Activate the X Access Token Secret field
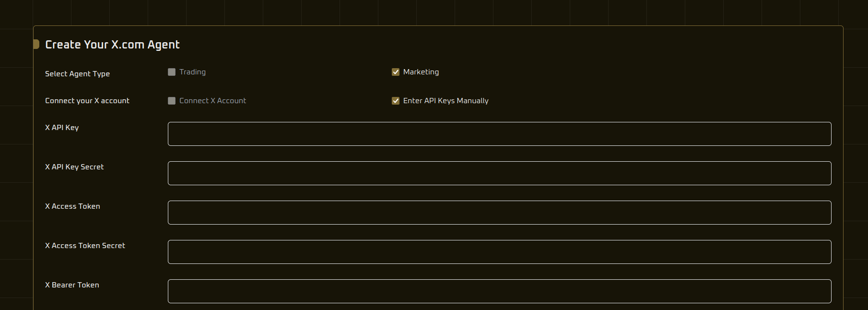The image size is (868, 310). (499, 252)
